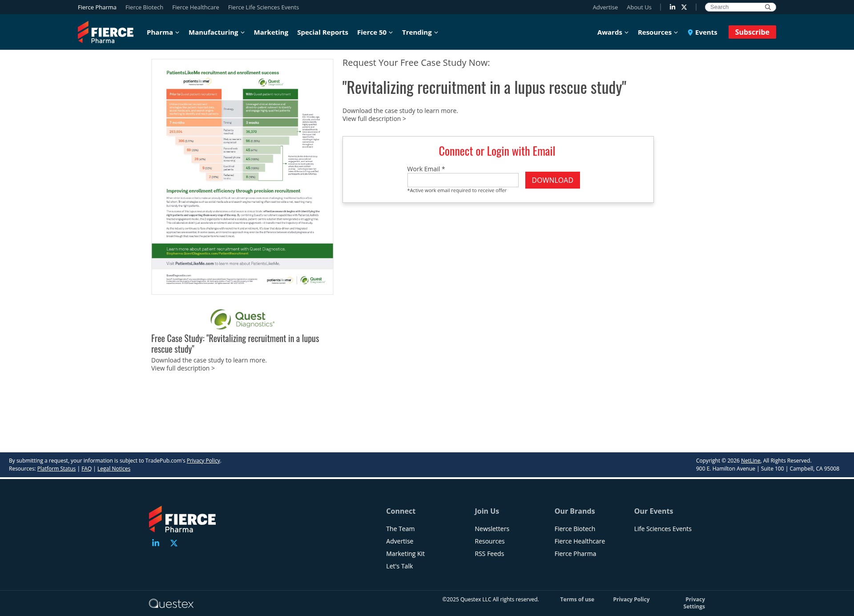Open the NetLine copyright link
This screenshot has height=616, width=854.
[x=750, y=461]
